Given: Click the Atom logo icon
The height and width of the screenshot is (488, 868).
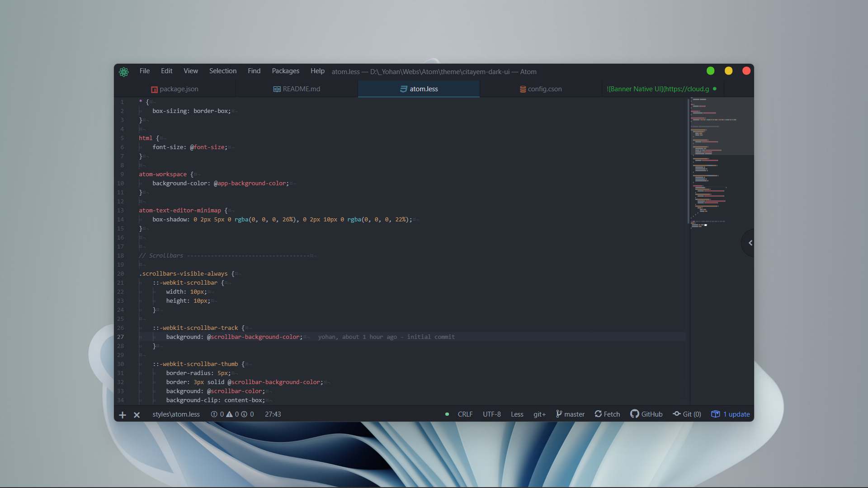Looking at the screenshot, I should click(x=124, y=72).
